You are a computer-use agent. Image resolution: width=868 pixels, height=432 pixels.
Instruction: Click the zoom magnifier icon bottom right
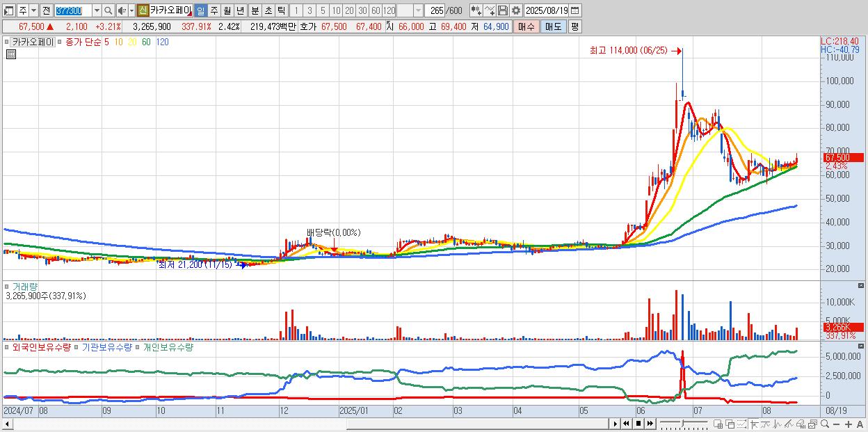click(x=825, y=424)
